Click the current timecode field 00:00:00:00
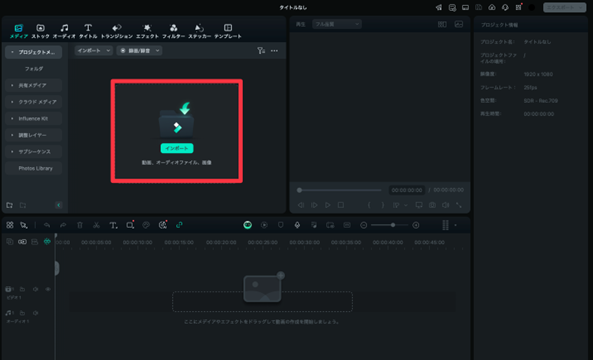 coord(407,190)
